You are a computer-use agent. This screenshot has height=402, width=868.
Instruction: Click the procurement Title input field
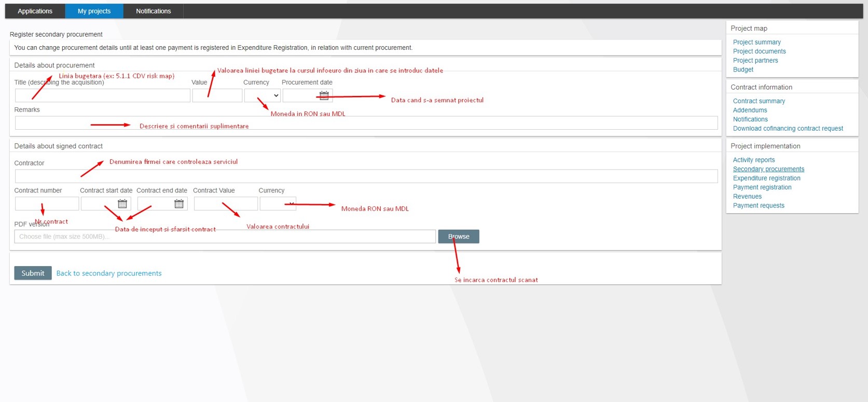click(x=102, y=95)
